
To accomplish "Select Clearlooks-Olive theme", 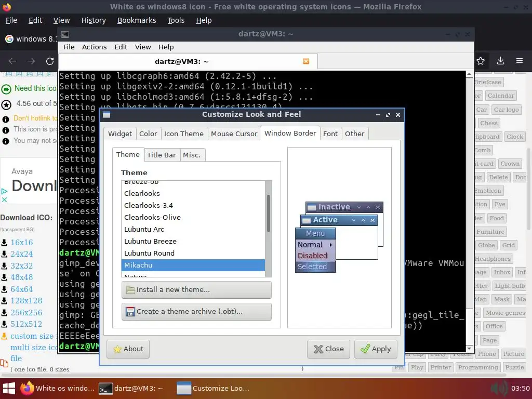I will [193, 217].
